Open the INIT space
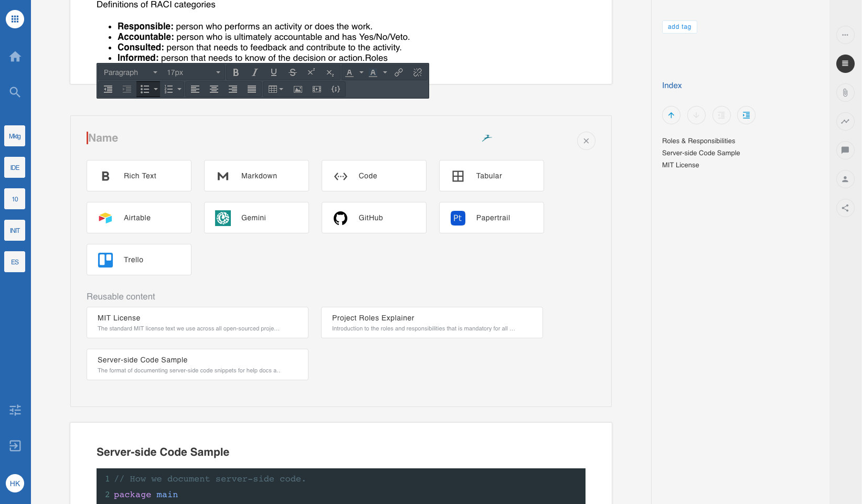862x504 pixels. pyautogui.click(x=15, y=231)
